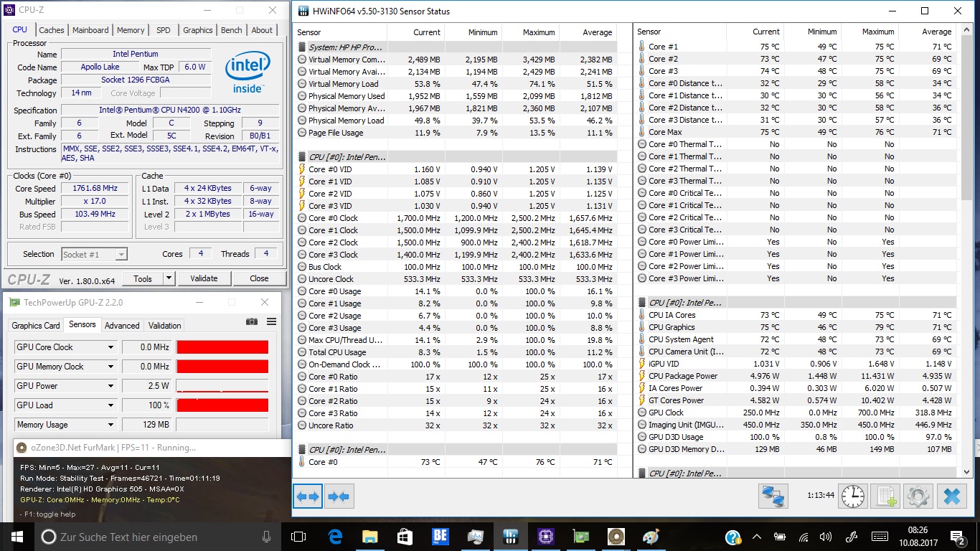The image size is (980, 551).
Task: Open the Paint palette taskbar icon
Action: click(x=651, y=537)
